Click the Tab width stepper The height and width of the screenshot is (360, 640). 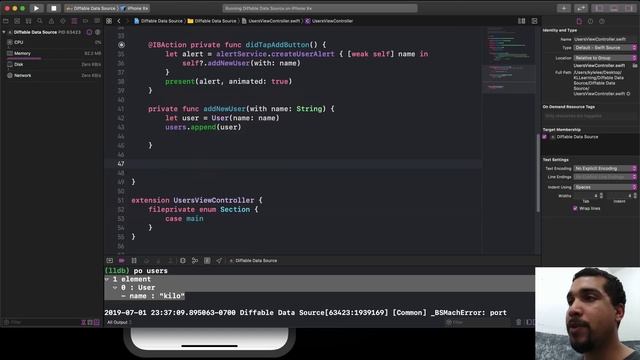(x=601, y=196)
